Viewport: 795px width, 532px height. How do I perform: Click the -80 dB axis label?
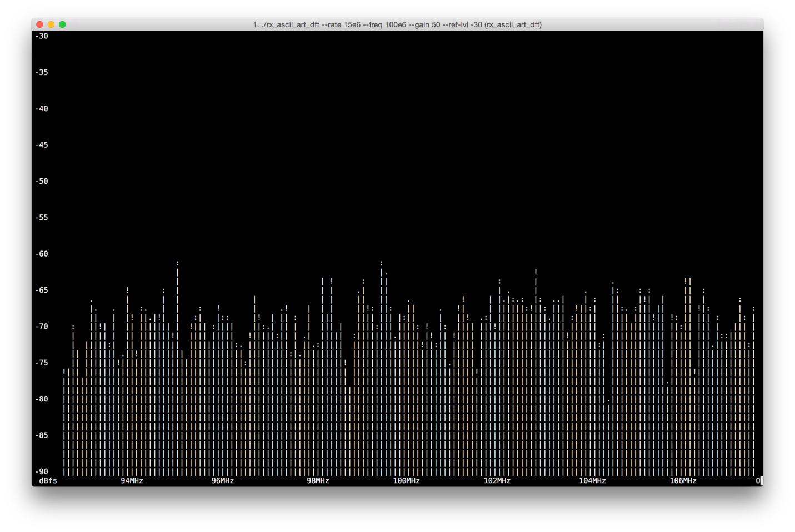(x=42, y=399)
